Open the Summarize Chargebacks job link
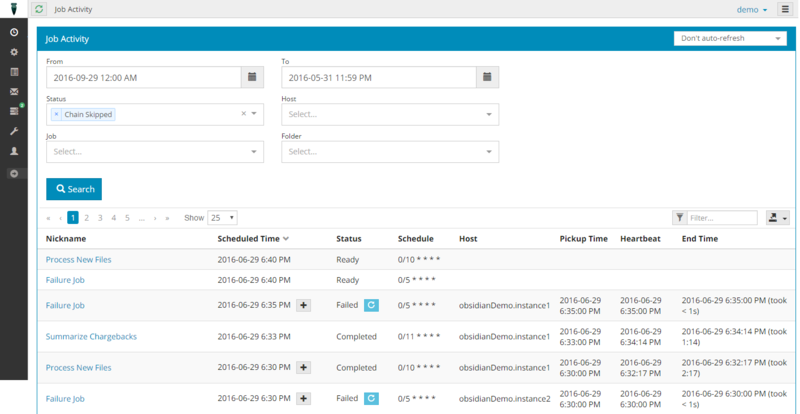 [x=91, y=336]
